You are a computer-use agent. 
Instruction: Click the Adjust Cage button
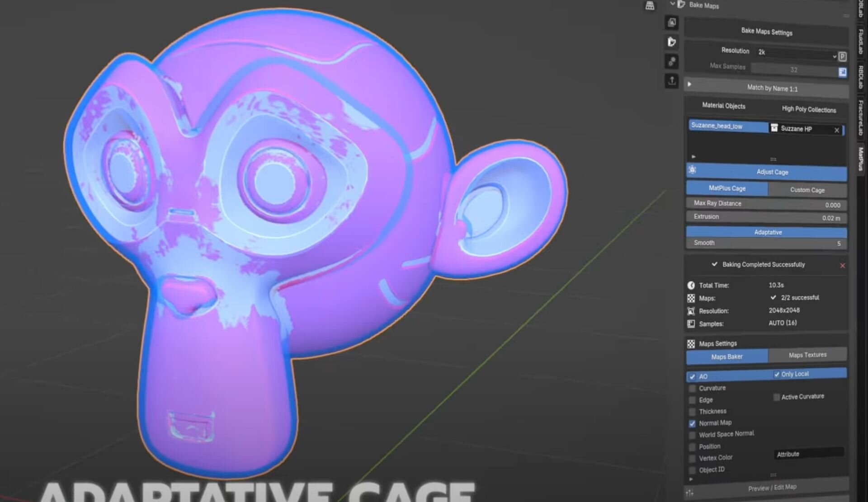click(x=767, y=172)
